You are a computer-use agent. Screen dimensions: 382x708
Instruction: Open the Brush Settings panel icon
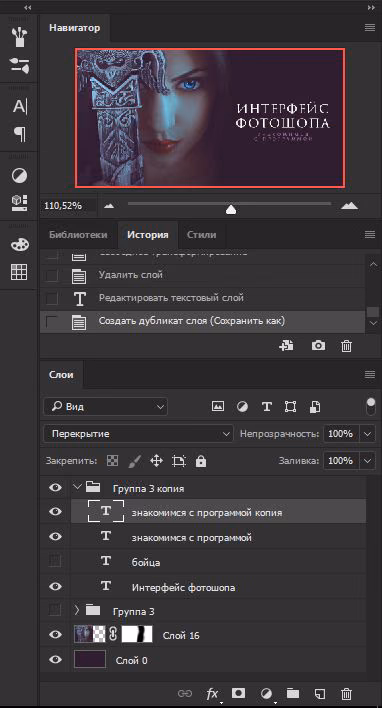tap(19, 65)
